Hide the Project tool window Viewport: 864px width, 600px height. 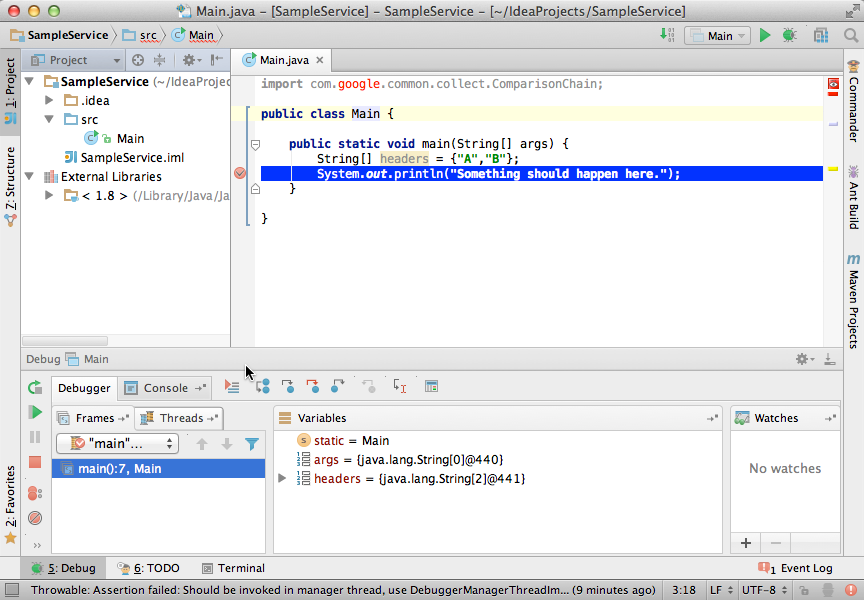217,60
